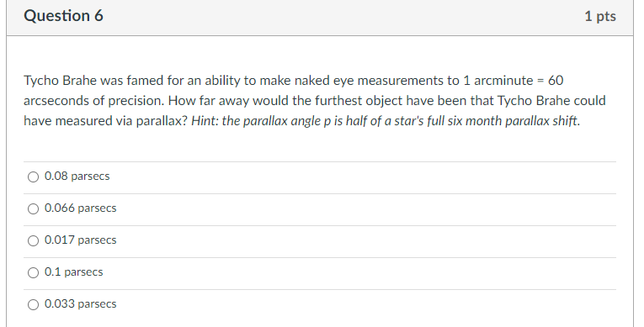Check the 0.033 parsecs radio button

(34, 304)
